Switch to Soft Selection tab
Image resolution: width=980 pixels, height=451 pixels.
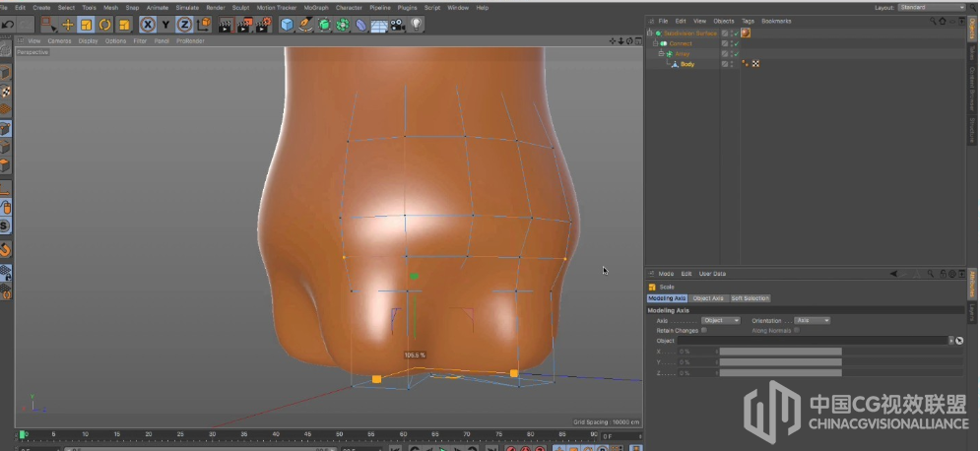750,298
